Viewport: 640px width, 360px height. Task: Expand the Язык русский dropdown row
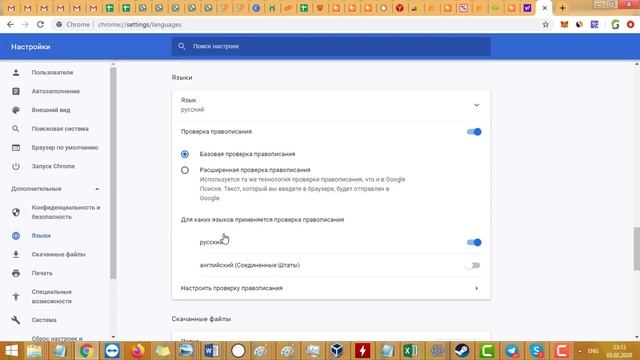click(331, 105)
